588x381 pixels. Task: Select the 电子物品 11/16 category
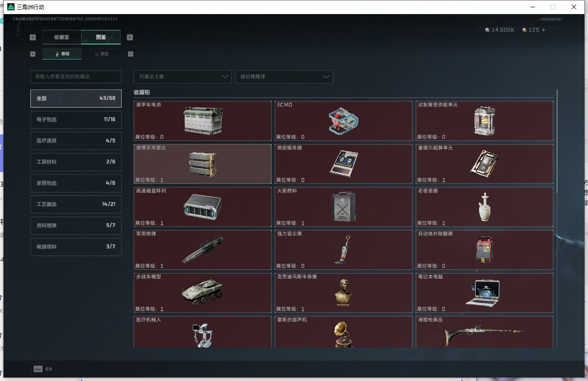pyautogui.click(x=76, y=119)
